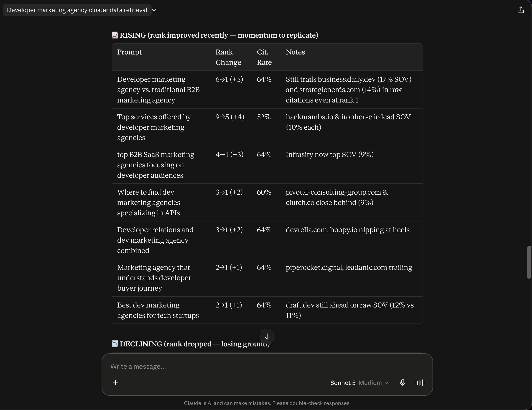
Task: Click the rising chart emoji in heading
Action: point(115,35)
